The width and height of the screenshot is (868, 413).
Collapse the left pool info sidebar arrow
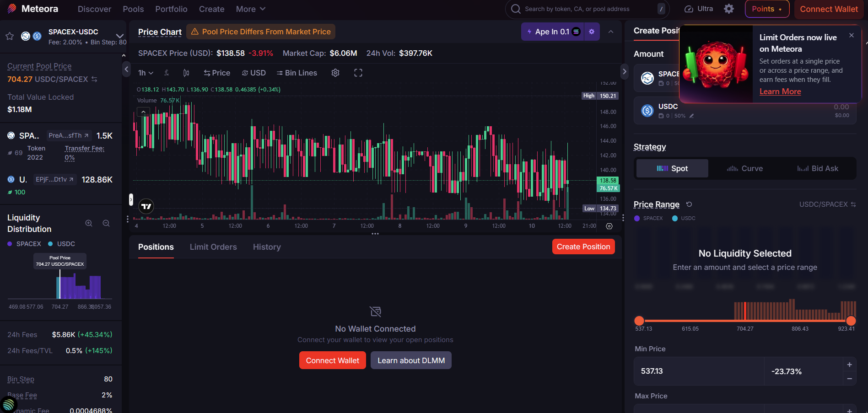[126, 70]
